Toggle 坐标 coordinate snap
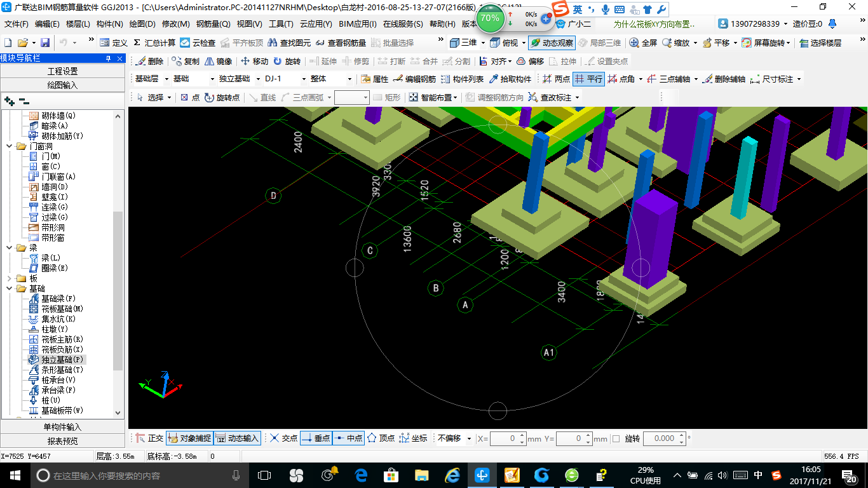The image size is (868, 488). tap(413, 438)
